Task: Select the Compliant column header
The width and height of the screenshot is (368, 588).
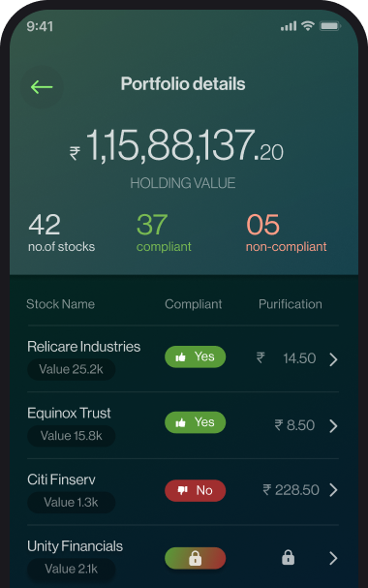Action: [194, 304]
